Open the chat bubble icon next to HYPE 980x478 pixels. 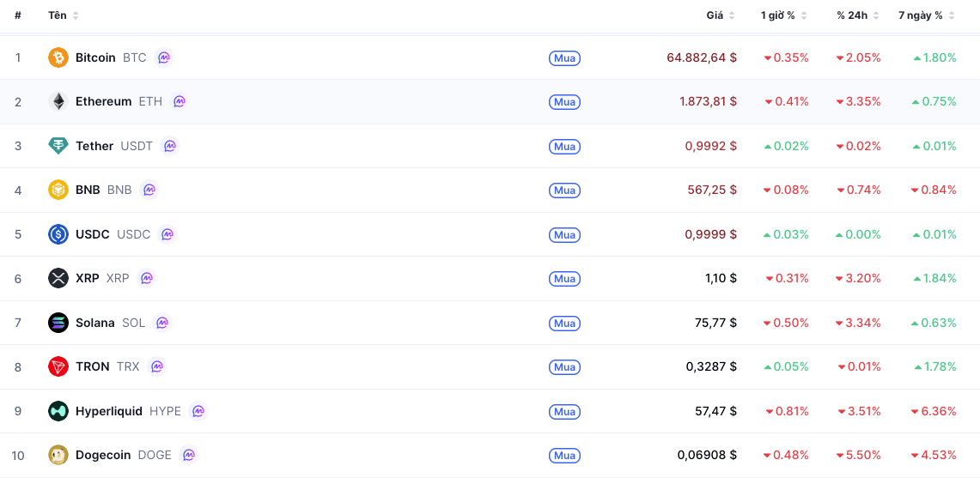coord(198,411)
